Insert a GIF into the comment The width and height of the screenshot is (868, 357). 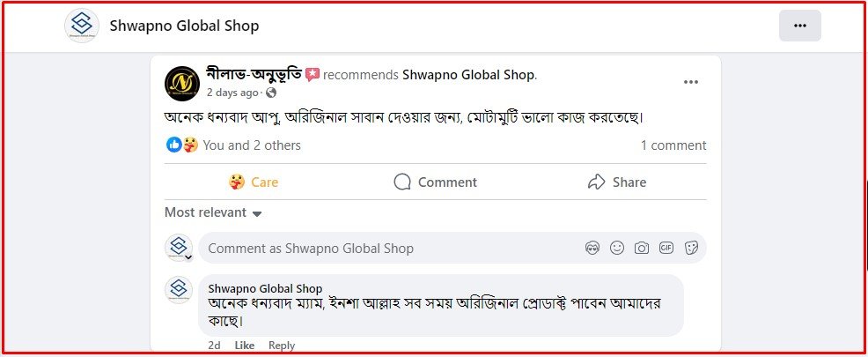[666, 249]
